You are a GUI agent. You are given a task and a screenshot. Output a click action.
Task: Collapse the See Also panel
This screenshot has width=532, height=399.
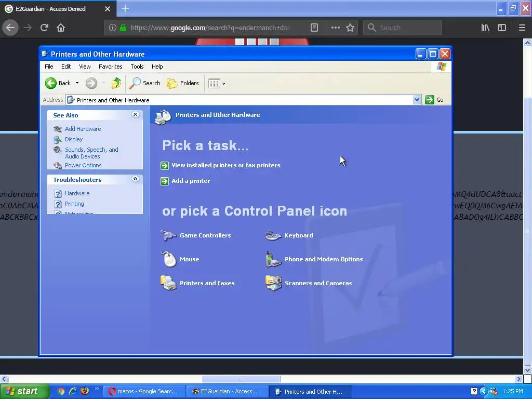pos(136,115)
